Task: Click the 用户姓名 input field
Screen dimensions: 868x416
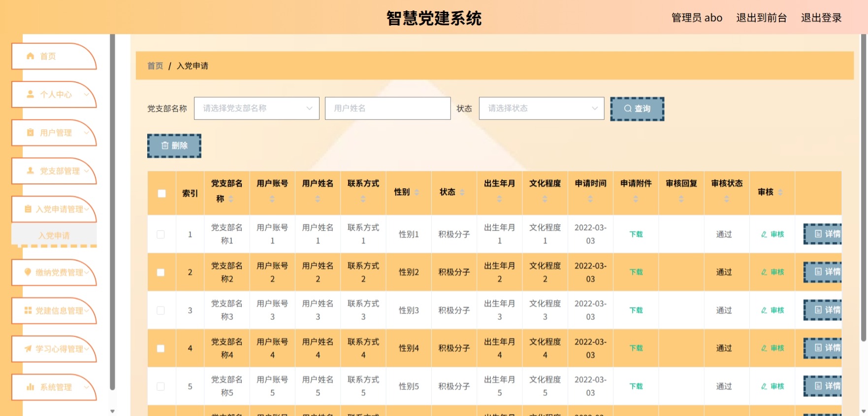Action: coord(387,108)
